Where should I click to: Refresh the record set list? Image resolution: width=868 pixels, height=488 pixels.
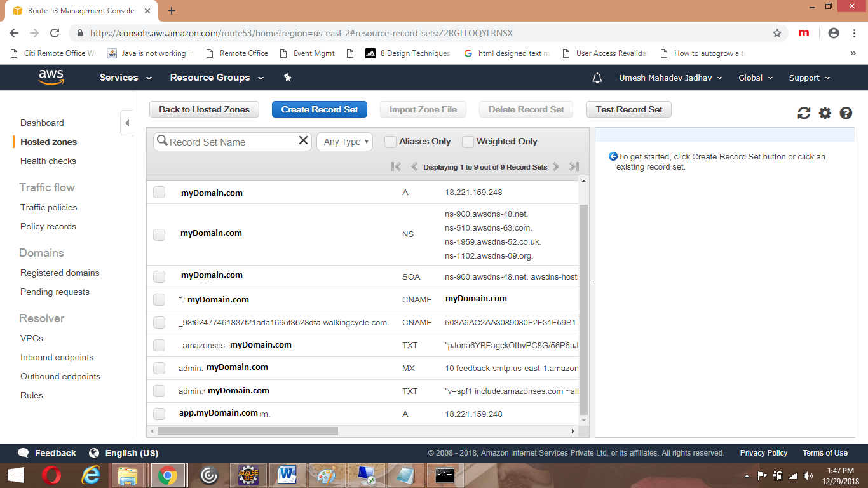point(804,112)
